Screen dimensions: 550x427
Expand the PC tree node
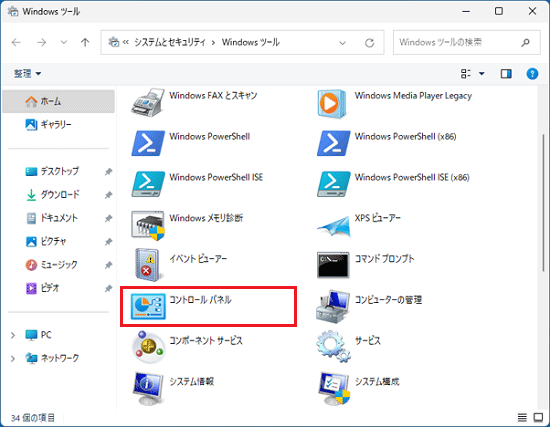click(x=13, y=335)
